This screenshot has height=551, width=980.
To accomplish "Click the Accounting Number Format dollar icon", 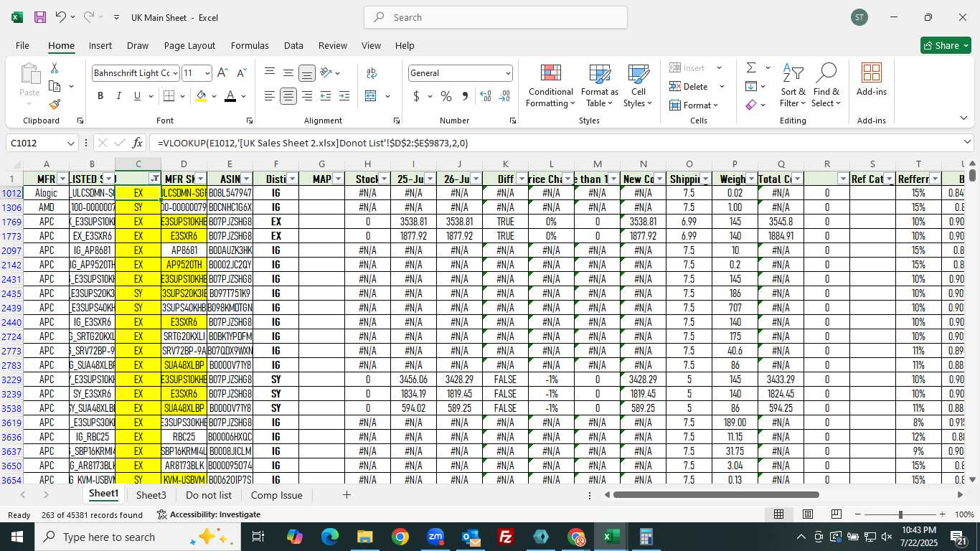I will [x=416, y=96].
